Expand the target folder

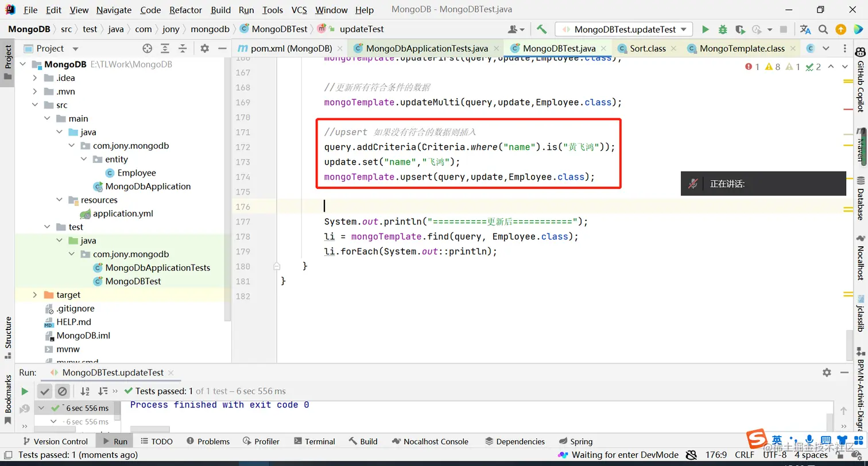click(35, 294)
